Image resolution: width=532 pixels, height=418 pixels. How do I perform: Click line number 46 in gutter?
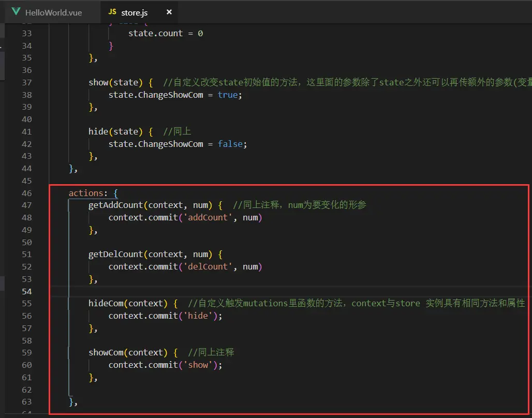click(26, 193)
